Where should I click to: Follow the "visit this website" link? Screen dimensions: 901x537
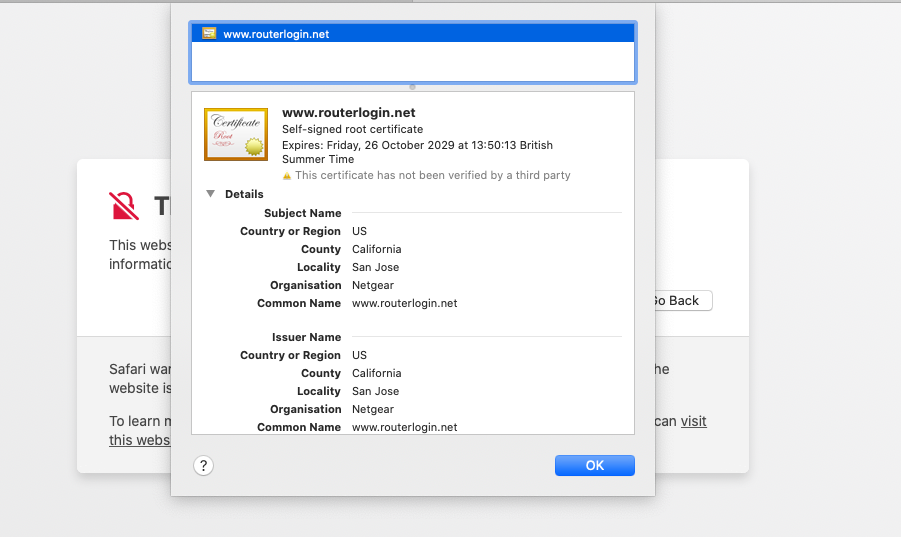(693, 422)
